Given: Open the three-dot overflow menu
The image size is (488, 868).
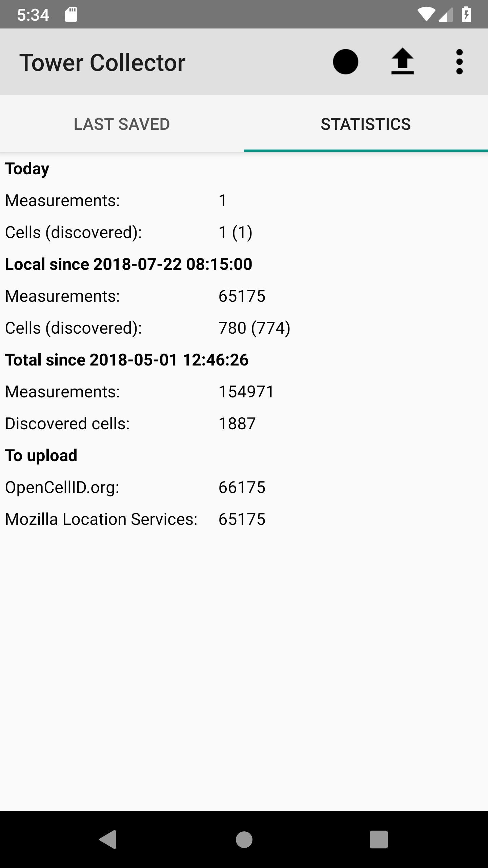Looking at the screenshot, I should click(x=459, y=62).
